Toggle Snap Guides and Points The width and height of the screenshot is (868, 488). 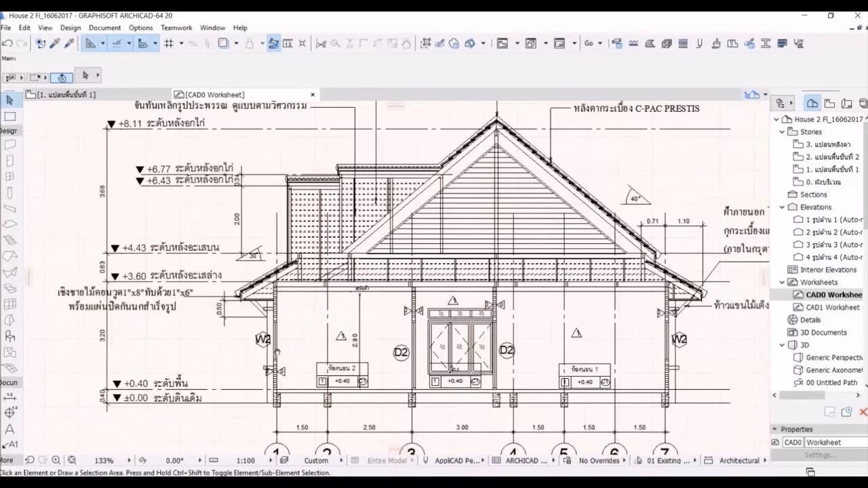tap(117, 43)
